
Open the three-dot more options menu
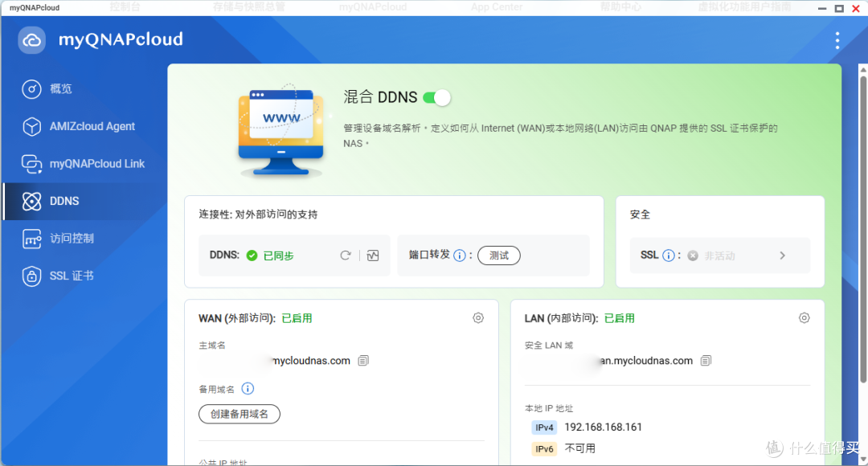(837, 40)
